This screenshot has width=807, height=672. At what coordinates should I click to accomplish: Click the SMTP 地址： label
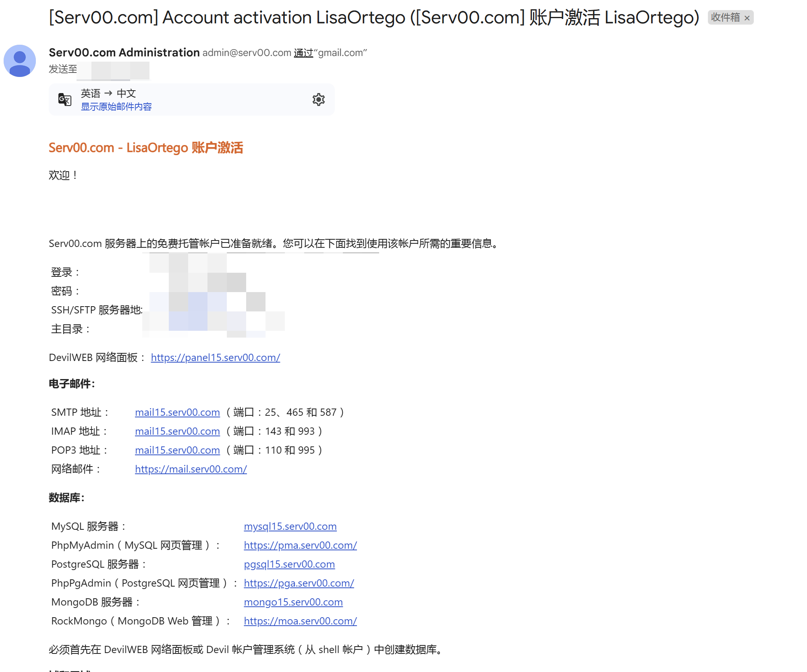click(81, 412)
